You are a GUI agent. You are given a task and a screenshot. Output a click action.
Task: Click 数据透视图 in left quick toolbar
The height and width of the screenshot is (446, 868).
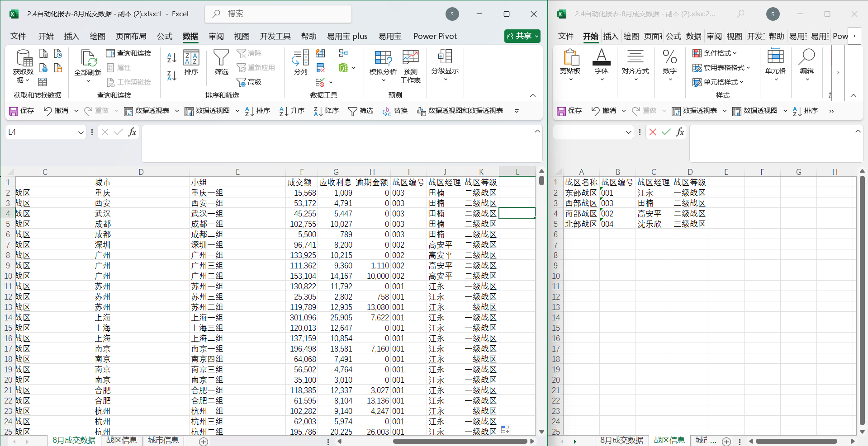208,111
